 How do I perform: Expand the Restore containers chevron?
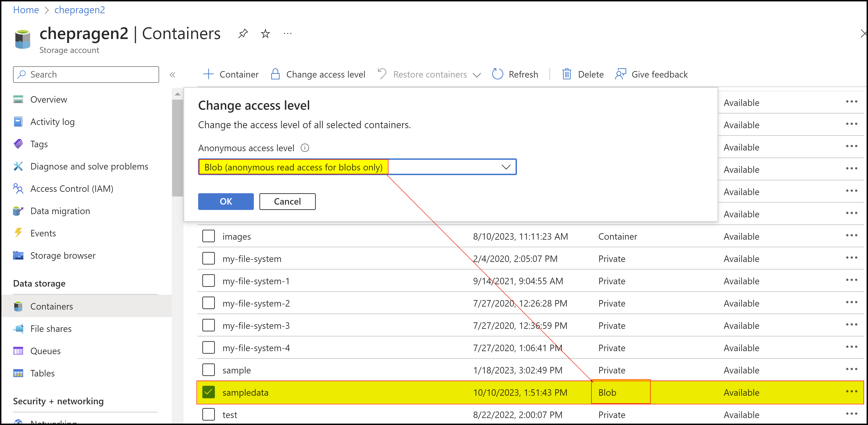click(x=478, y=75)
